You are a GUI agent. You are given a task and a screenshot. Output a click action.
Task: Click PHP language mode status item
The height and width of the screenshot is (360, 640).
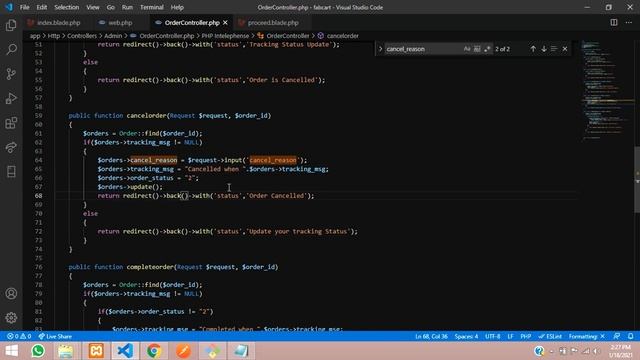[x=526, y=336]
